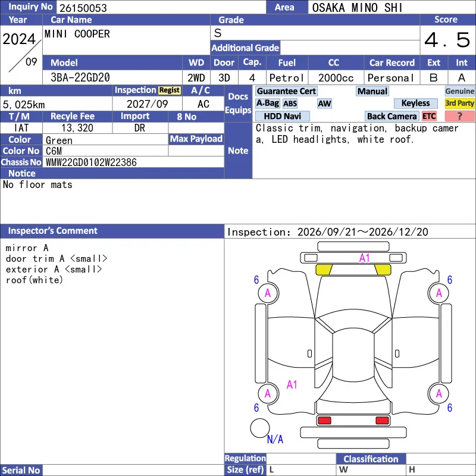Select the Back Camera badge
This screenshot has height=476, width=476.
(392, 116)
